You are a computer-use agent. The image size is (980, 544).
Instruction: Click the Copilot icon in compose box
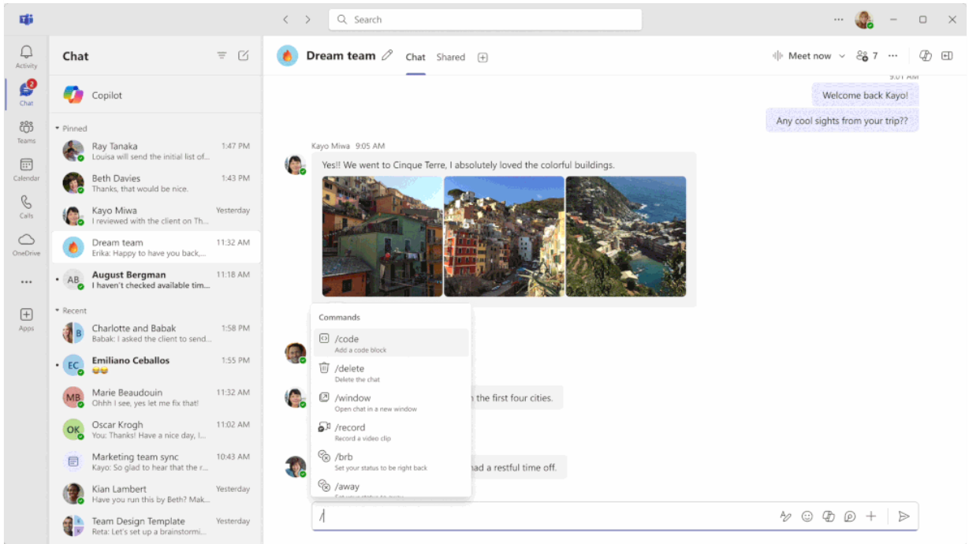(829, 516)
